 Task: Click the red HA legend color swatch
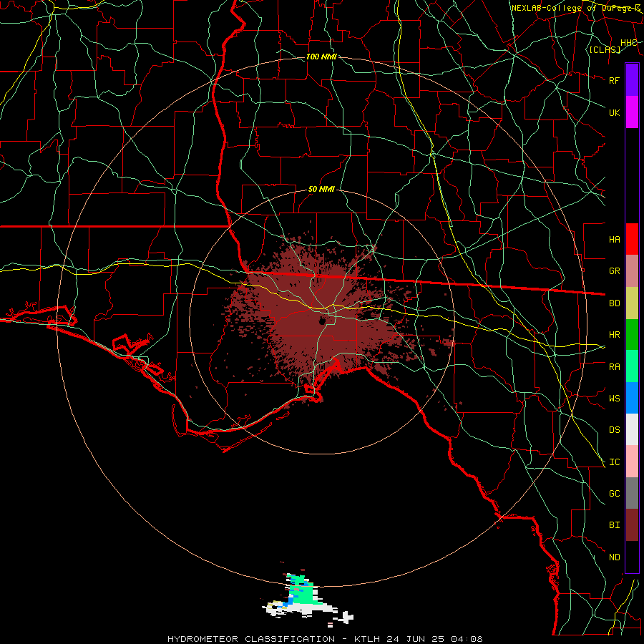pos(632,239)
